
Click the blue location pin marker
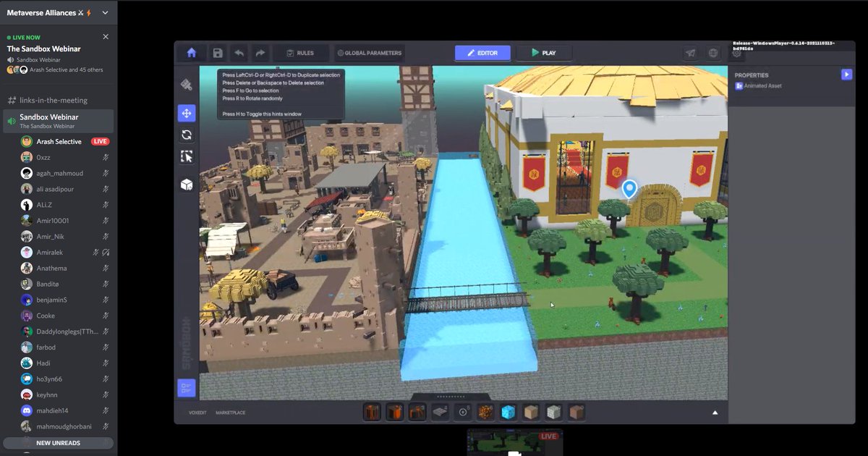coord(630,189)
